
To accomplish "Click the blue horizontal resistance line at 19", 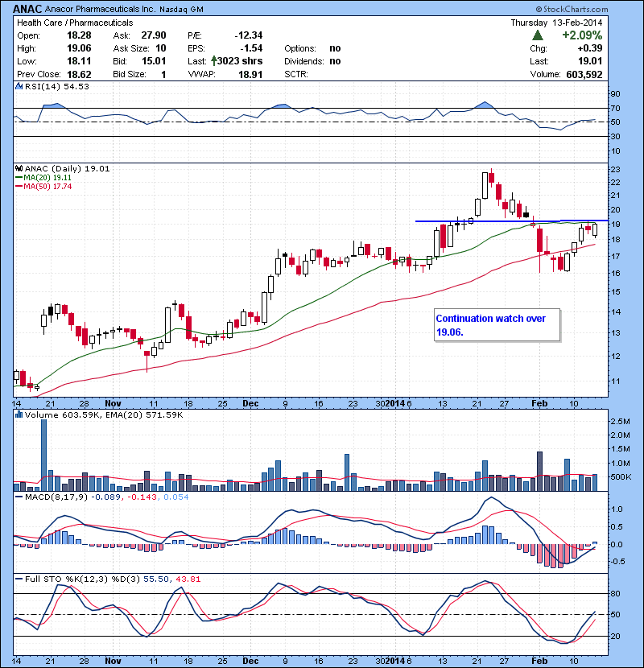I will pos(511,221).
